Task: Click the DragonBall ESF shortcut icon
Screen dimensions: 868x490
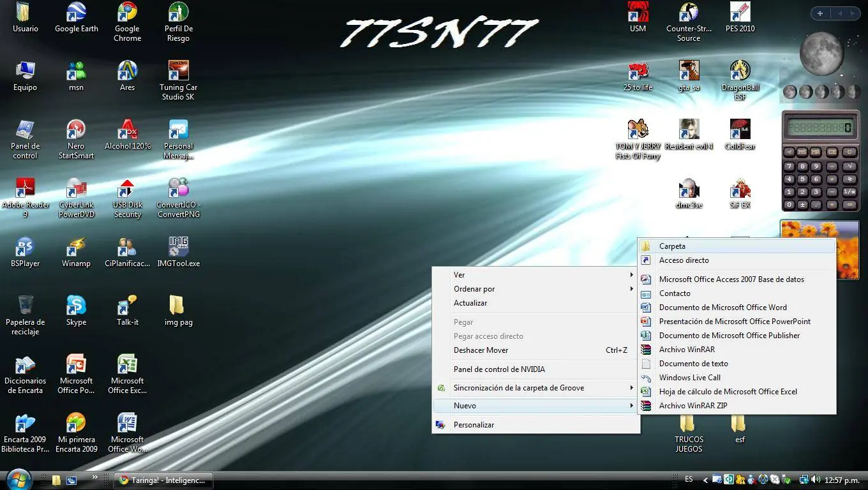Action: point(740,80)
